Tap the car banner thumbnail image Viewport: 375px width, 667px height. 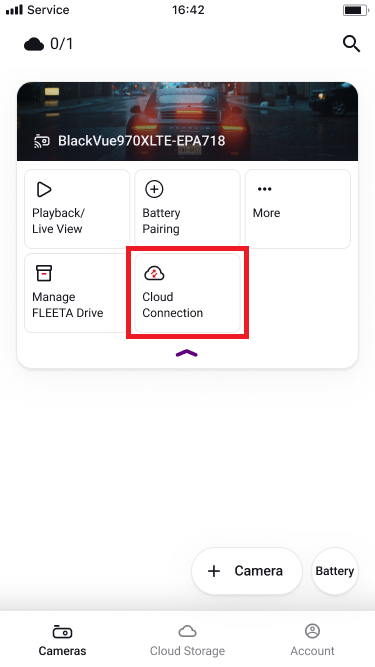(x=188, y=121)
